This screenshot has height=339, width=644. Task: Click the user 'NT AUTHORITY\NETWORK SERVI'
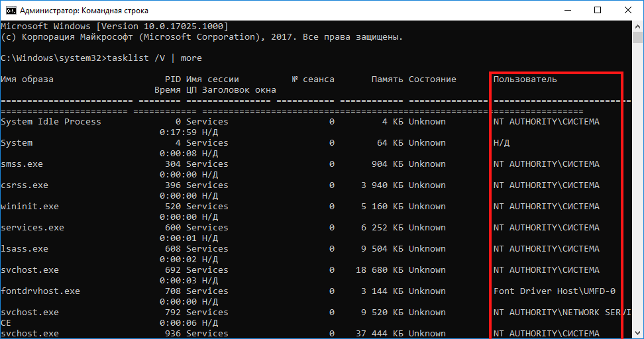(563, 313)
